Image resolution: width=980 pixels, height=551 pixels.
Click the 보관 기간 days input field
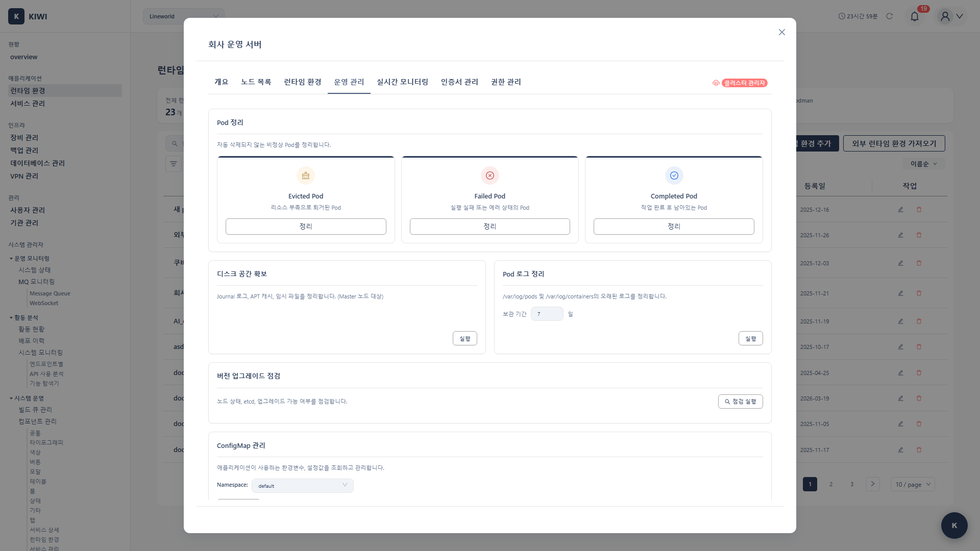[547, 314]
